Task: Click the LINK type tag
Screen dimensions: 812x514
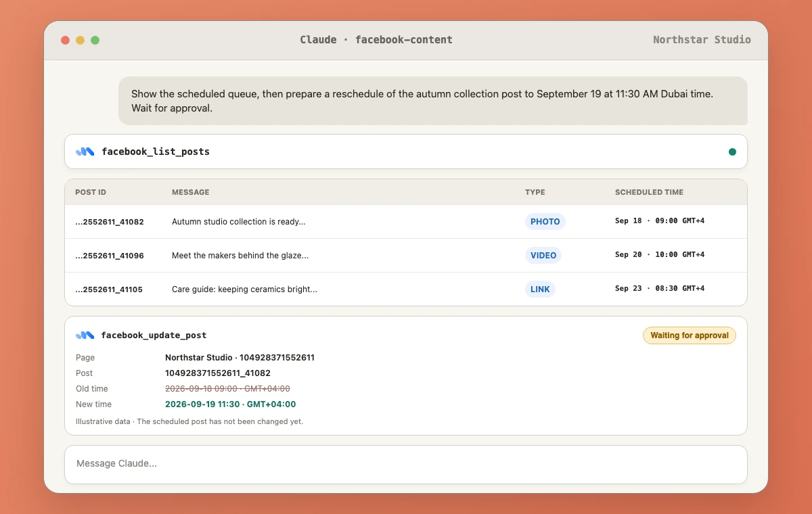Action: click(x=540, y=289)
